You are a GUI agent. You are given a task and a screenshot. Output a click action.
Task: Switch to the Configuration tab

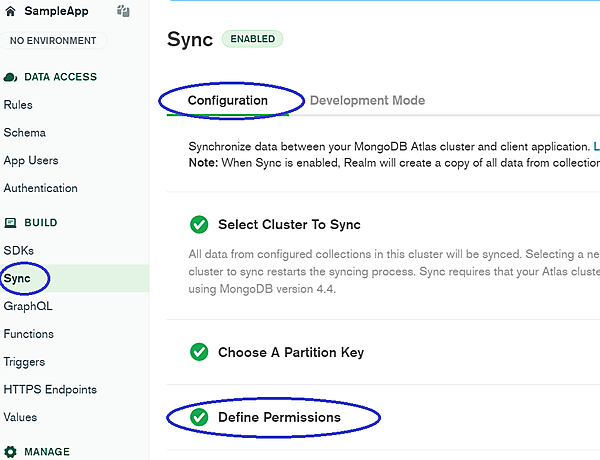click(x=228, y=101)
